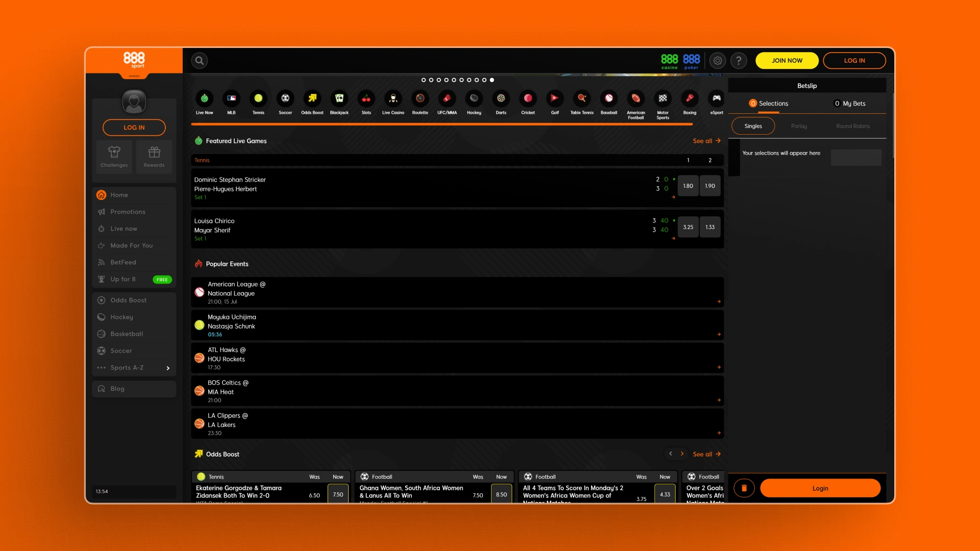Open Home in the sidebar

134,195
